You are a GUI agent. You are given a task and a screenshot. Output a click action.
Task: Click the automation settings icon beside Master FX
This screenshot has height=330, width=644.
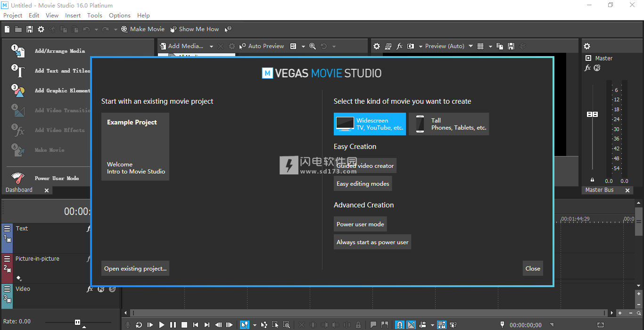597,68
